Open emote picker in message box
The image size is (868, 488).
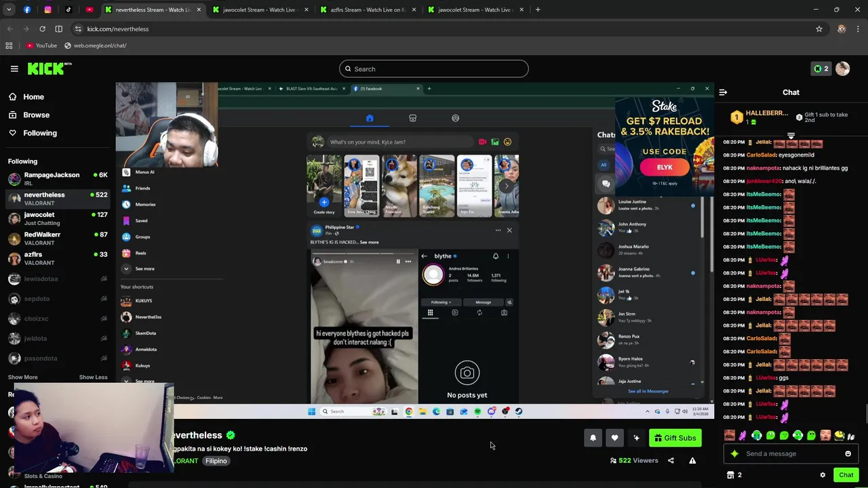(x=848, y=454)
